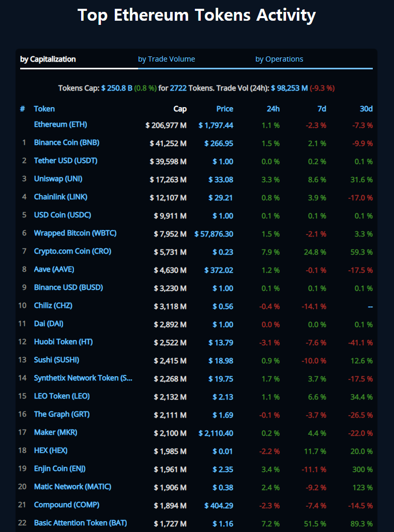View Enjin Coin (ENJ) details
The image size is (394, 532).
[x=59, y=468]
